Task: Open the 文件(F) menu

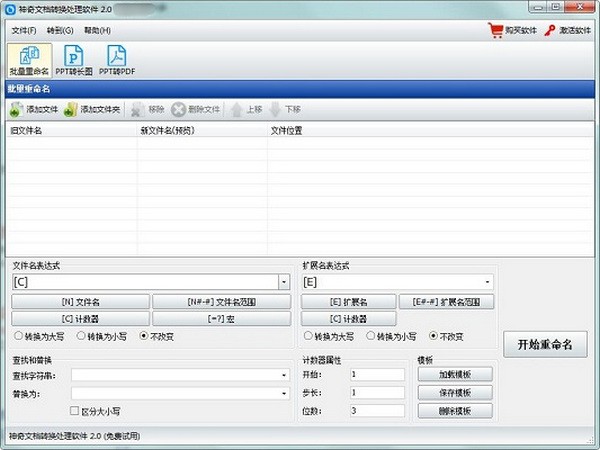Action: (24, 30)
